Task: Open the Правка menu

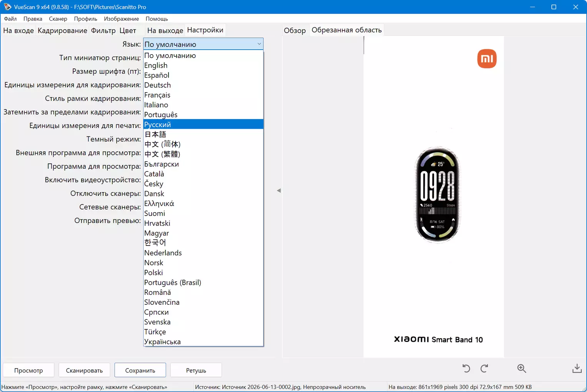Action: pos(33,19)
